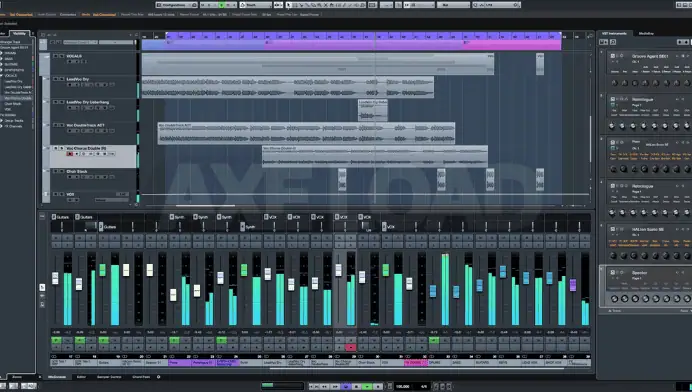The width and height of the screenshot is (692, 392).
Task: Mute the VOCALS folder track
Action: click(x=56, y=56)
